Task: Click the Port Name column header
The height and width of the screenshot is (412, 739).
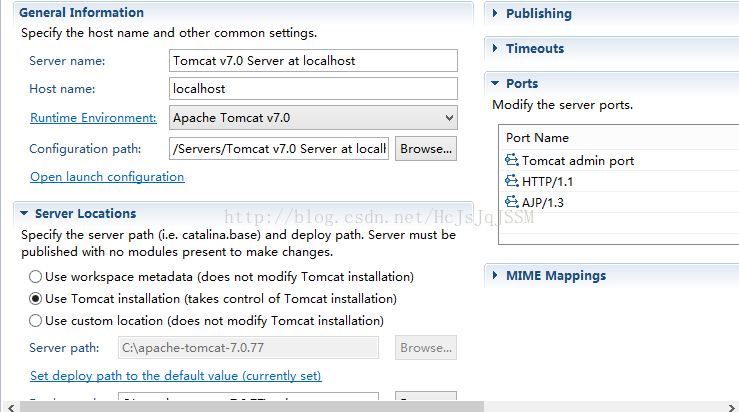Action: pos(537,138)
